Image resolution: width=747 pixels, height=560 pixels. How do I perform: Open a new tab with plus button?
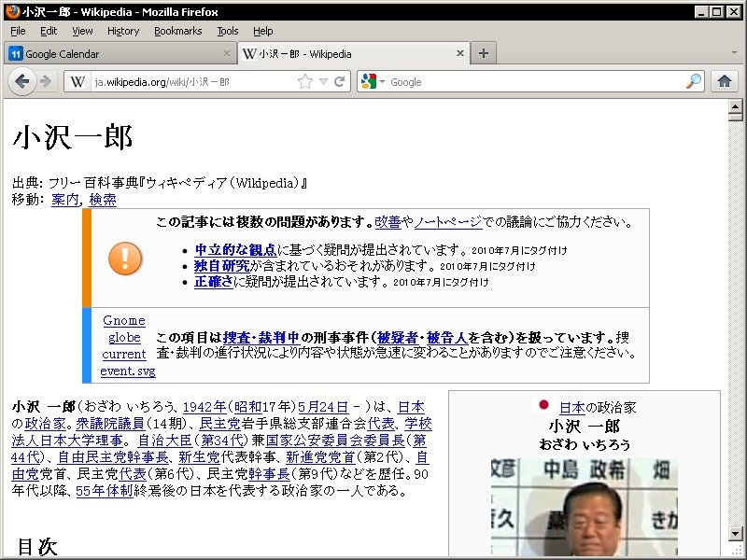point(483,53)
